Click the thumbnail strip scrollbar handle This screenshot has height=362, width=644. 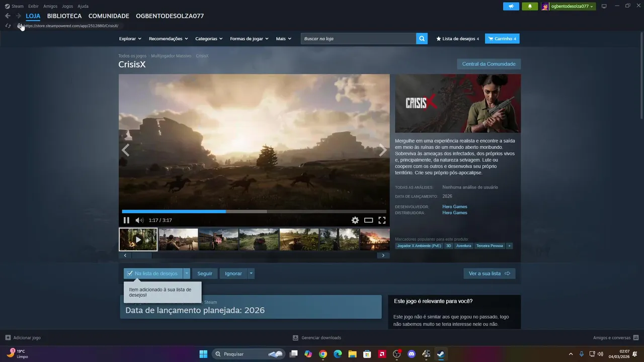(141, 255)
